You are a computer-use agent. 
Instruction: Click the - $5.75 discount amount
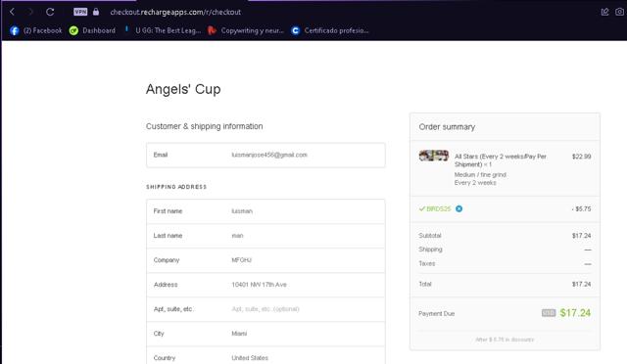coord(581,209)
